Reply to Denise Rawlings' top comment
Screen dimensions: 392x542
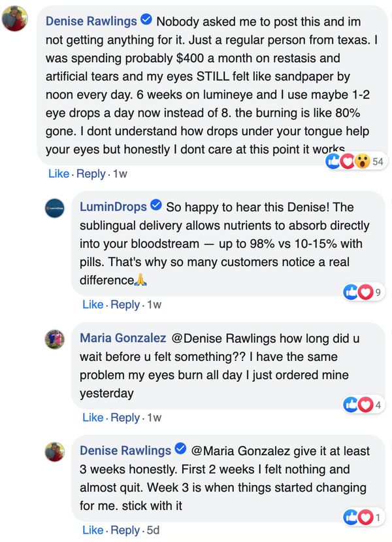(x=91, y=173)
